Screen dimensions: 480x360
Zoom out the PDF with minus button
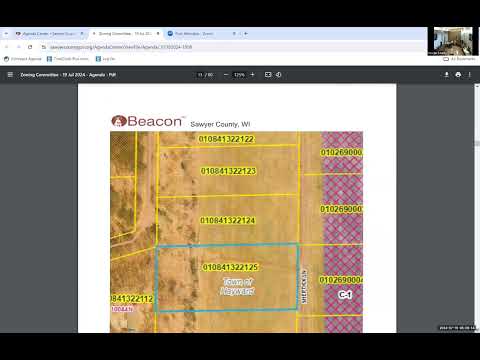[226, 75]
